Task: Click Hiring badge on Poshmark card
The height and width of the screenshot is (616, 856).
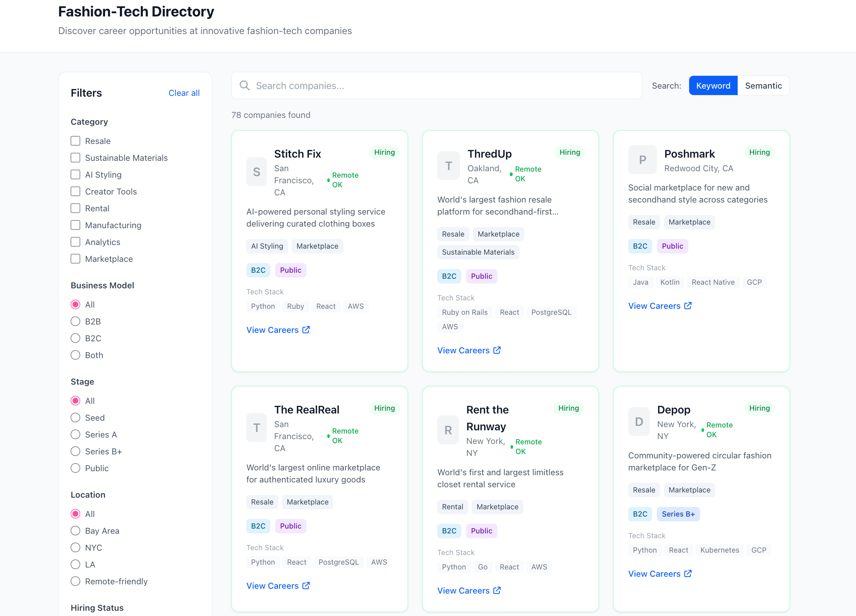Action: (759, 152)
